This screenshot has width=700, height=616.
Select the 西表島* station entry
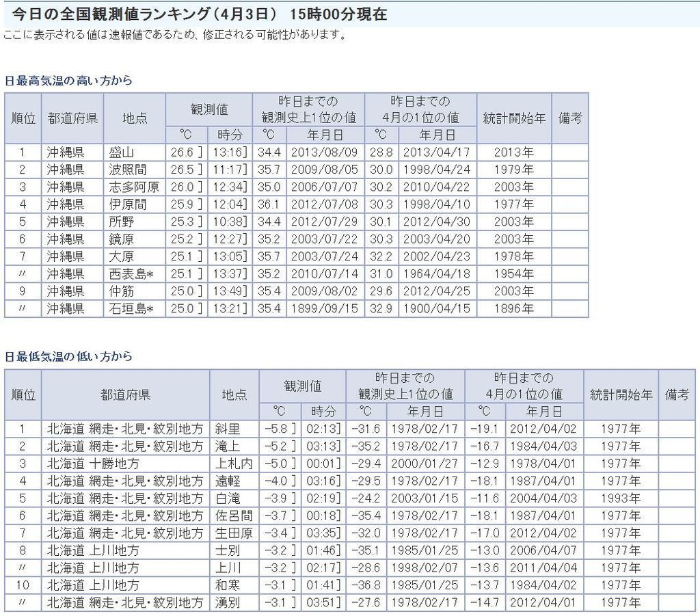coord(131,274)
